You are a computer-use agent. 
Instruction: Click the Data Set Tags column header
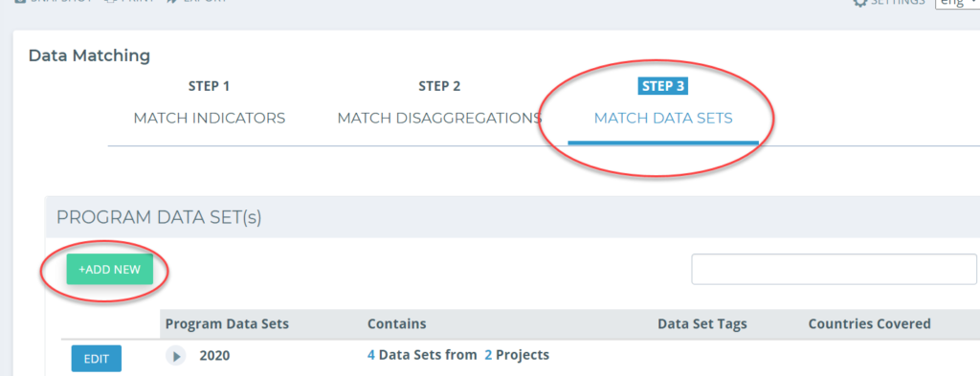tap(702, 324)
